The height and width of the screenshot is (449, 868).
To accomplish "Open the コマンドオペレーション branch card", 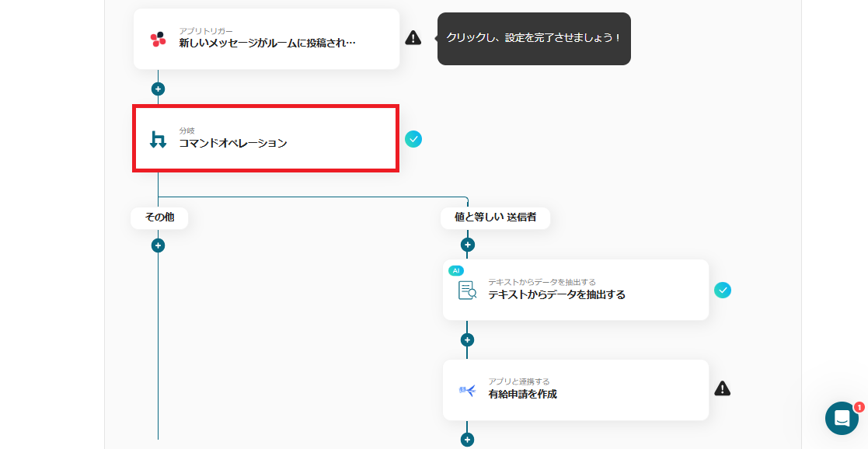I will tap(266, 138).
